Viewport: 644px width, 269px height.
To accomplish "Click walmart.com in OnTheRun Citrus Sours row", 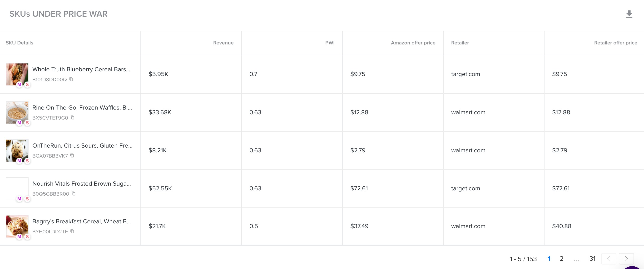I will (468, 150).
